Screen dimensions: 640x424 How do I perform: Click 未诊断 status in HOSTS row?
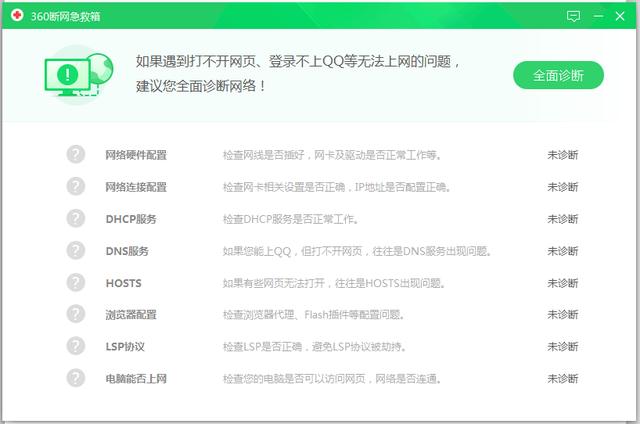point(562,283)
